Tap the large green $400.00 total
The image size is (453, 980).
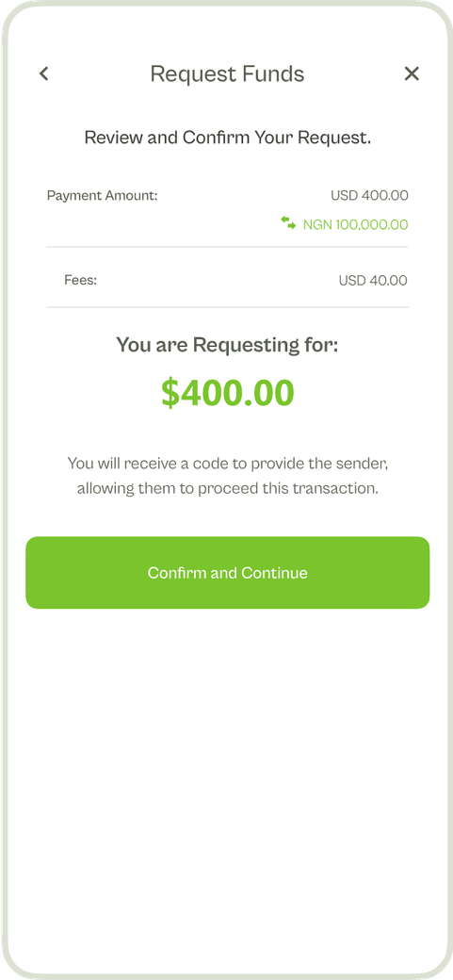(x=227, y=393)
